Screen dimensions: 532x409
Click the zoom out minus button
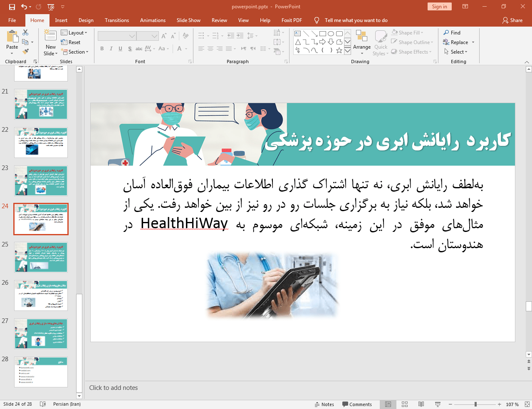[x=450, y=404]
